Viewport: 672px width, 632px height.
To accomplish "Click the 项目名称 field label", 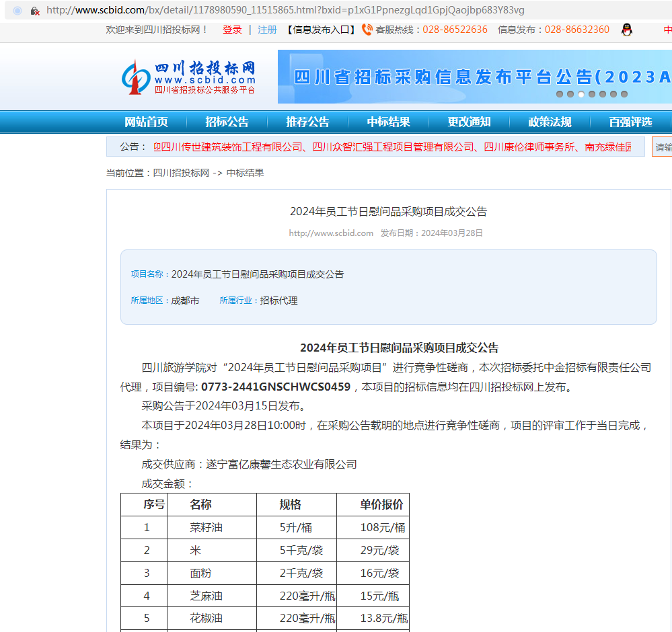I will [x=147, y=274].
